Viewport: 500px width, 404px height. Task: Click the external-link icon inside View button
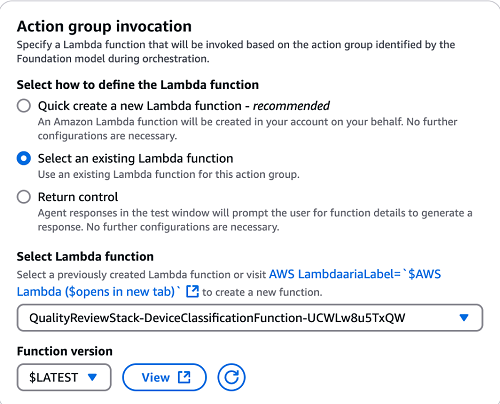point(184,377)
